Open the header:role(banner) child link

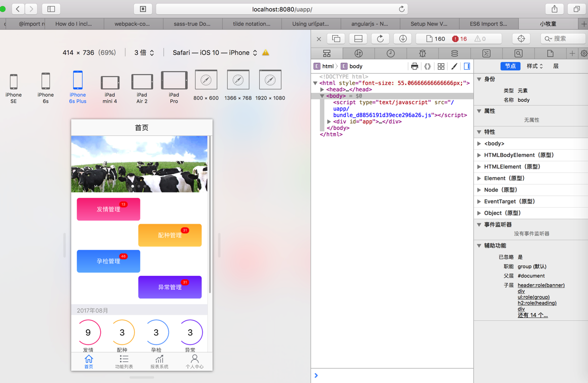(x=541, y=285)
